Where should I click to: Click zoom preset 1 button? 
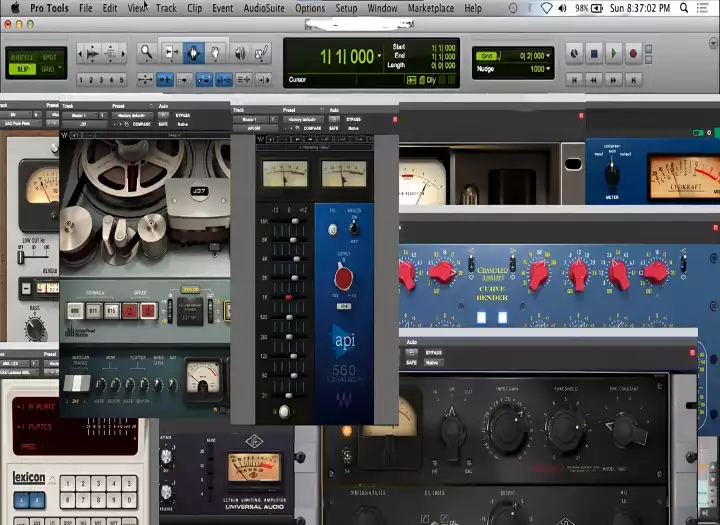tap(81, 80)
